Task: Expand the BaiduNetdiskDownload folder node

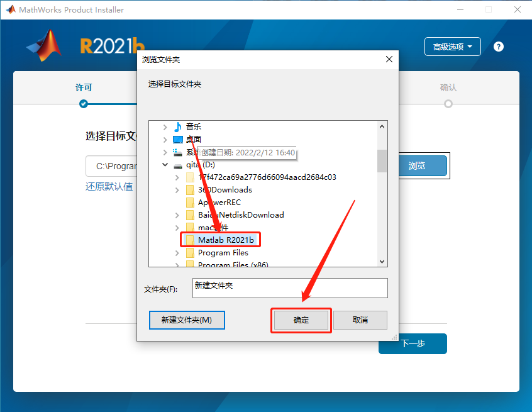Action: click(177, 215)
